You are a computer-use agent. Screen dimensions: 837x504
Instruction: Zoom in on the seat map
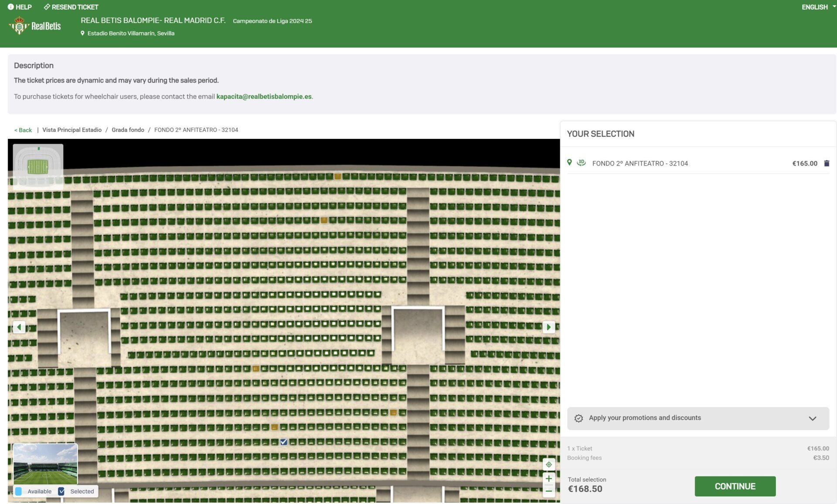click(x=548, y=478)
